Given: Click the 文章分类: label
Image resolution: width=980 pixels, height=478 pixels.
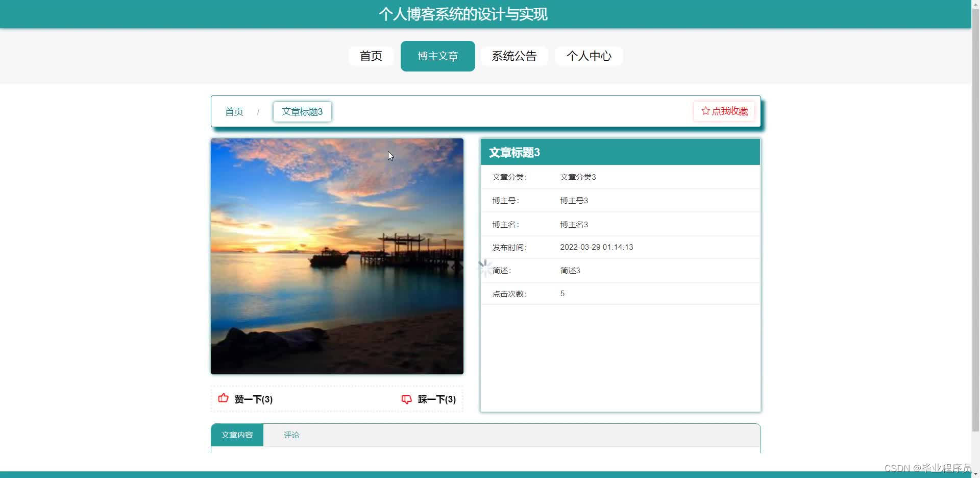Looking at the screenshot, I should click(x=509, y=177).
